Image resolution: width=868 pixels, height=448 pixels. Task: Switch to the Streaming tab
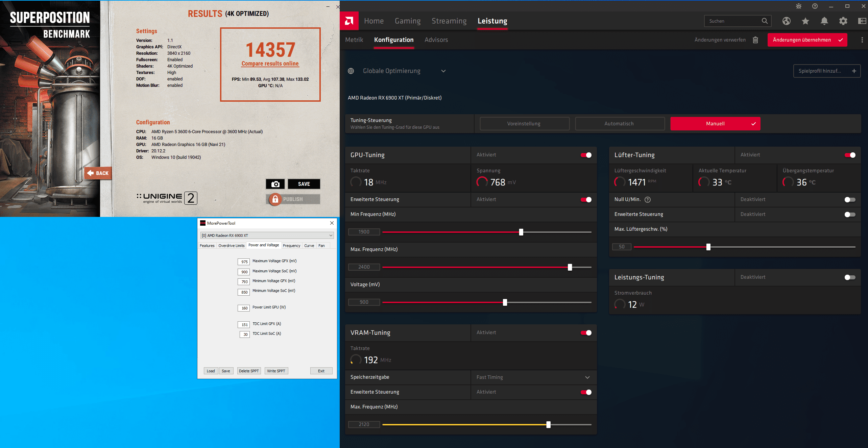tap(449, 21)
